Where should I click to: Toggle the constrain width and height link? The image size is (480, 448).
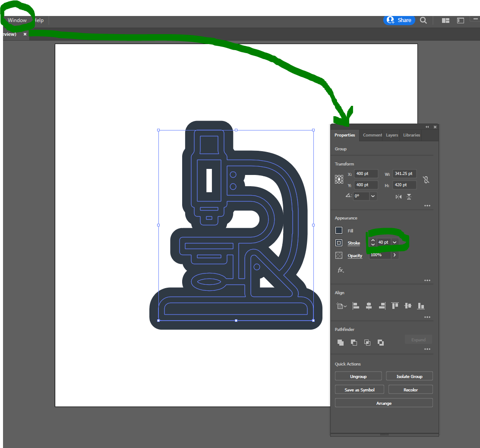[x=426, y=179]
